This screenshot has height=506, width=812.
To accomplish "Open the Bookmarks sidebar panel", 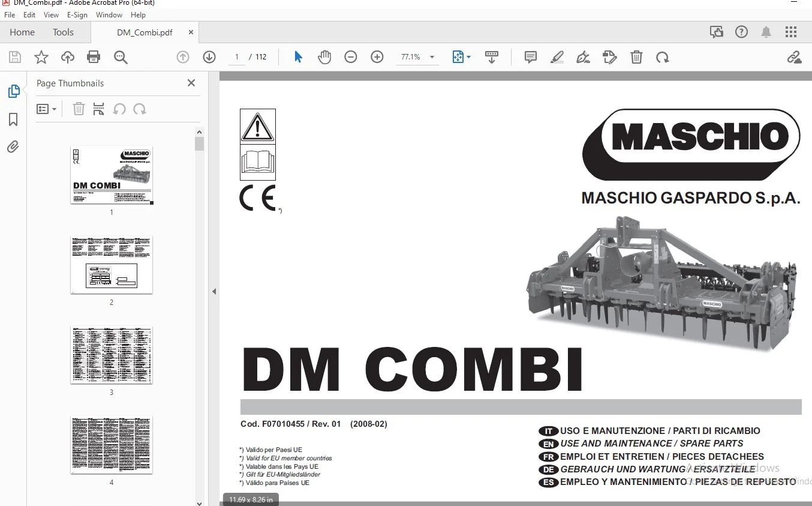I will click(13, 119).
